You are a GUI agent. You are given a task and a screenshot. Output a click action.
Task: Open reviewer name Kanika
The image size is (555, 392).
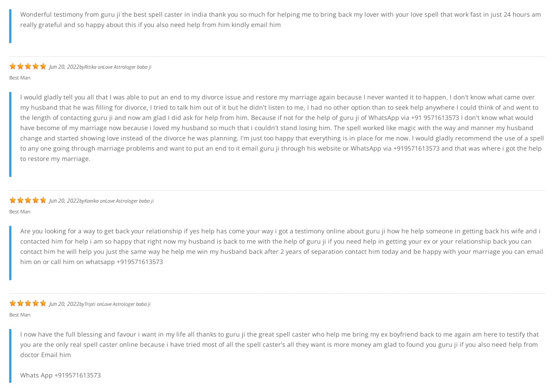[x=91, y=201]
